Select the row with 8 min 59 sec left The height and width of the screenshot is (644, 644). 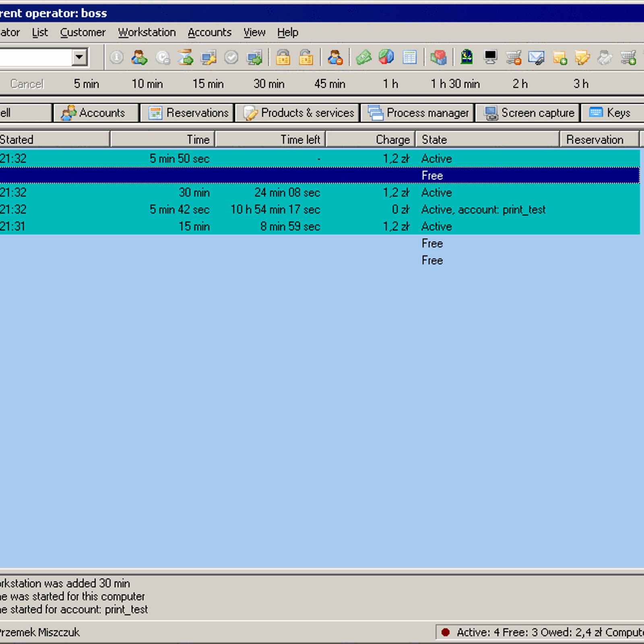point(320,226)
